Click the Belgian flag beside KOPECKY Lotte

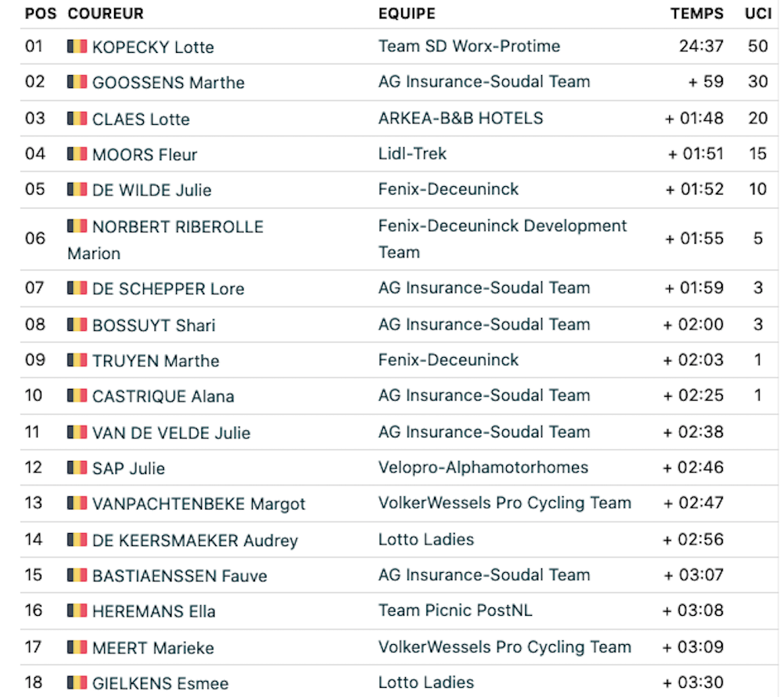pos(77,47)
